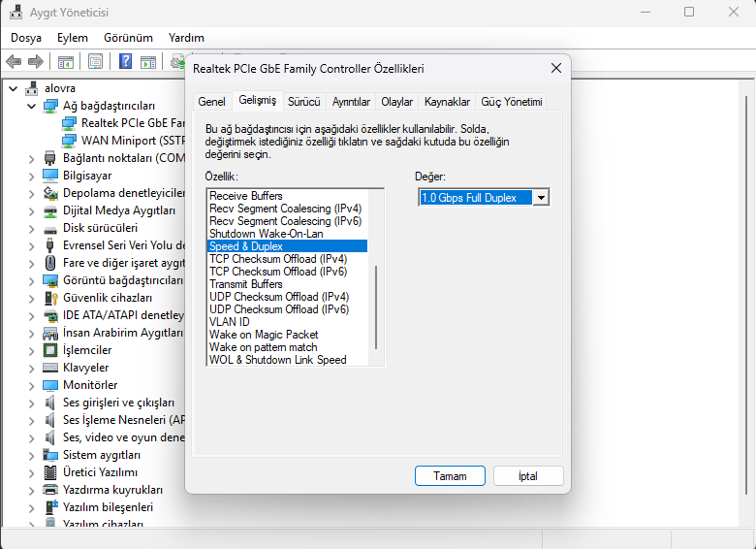
Task: Open the Dosya menu
Action: [26, 38]
